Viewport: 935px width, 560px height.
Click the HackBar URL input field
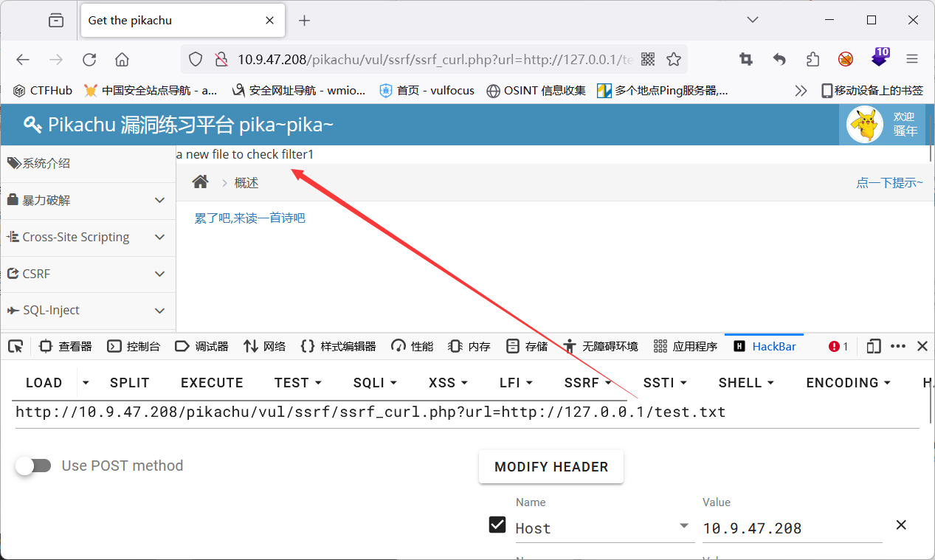click(x=369, y=412)
